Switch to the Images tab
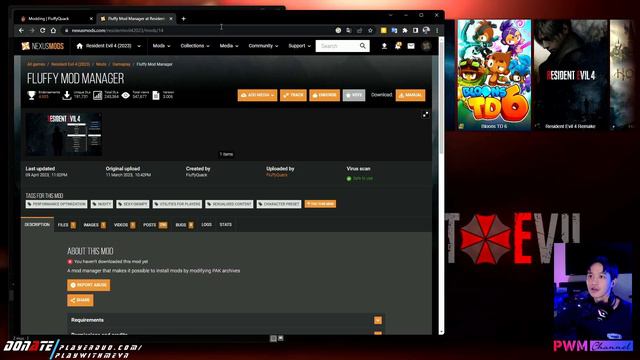Screen dimensions: 640x360 94,225
